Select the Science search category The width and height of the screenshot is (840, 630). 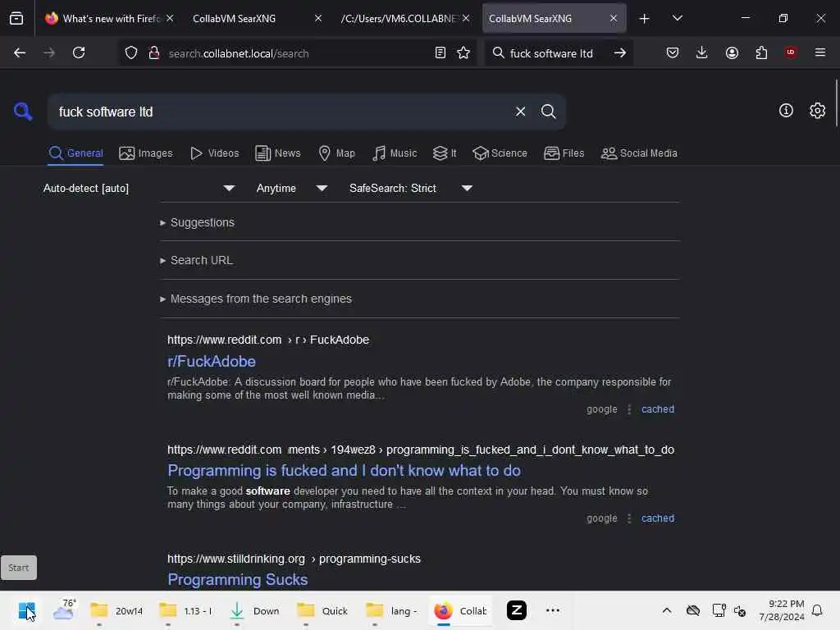tap(500, 153)
